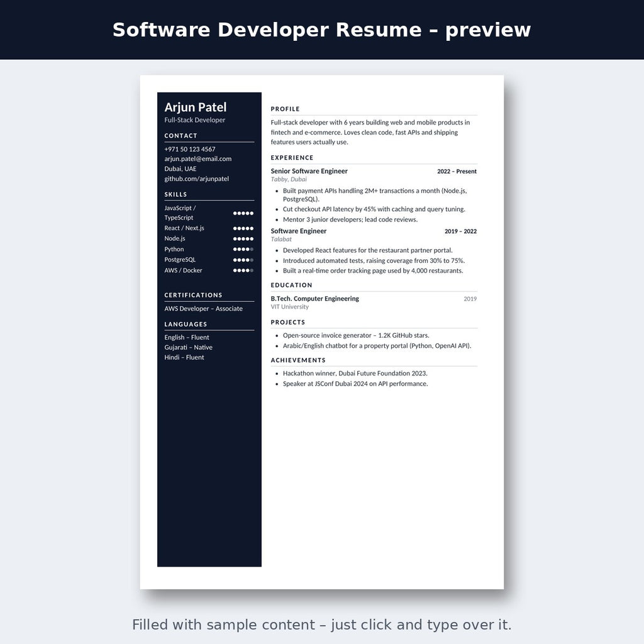Select the 'Hindi – Fluent' line
The height and width of the screenshot is (644, 644).
(x=184, y=357)
